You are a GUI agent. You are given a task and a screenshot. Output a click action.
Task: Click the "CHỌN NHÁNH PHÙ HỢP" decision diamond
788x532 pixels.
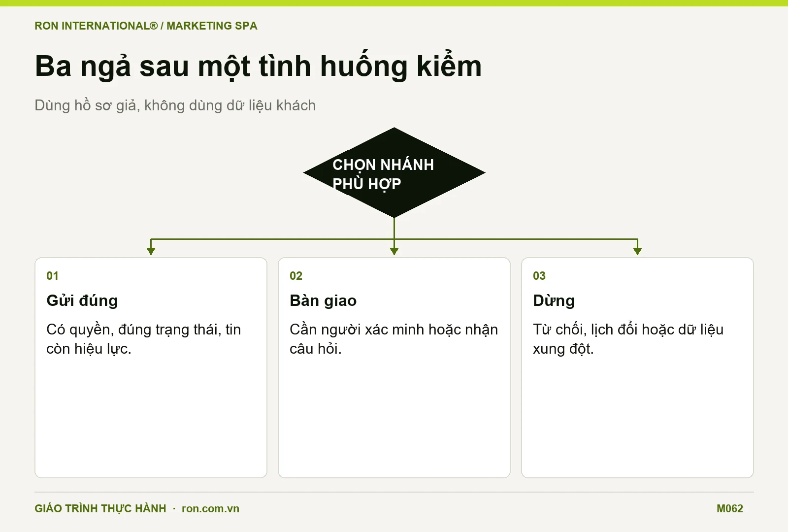click(x=394, y=173)
